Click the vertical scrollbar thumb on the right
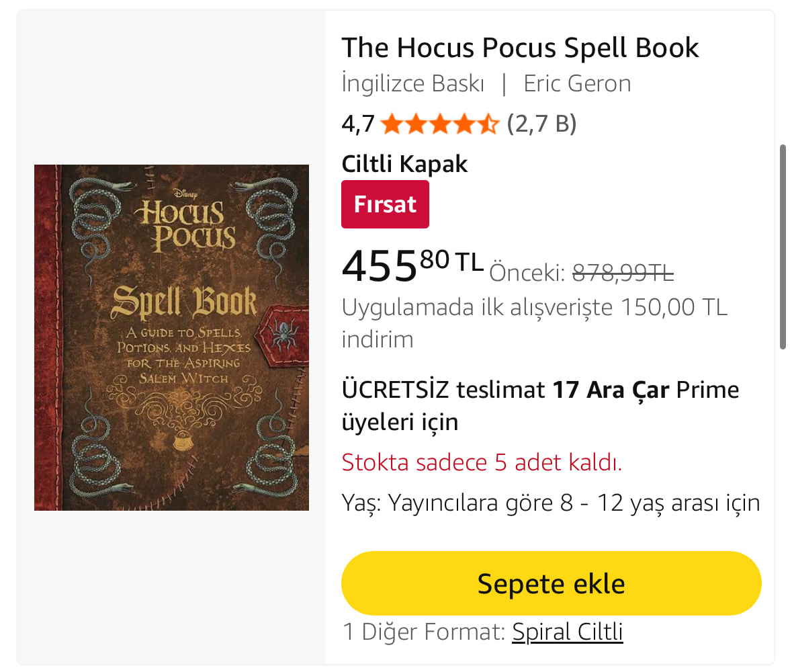The width and height of the screenshot is (792, 672). tap(783, 247)
